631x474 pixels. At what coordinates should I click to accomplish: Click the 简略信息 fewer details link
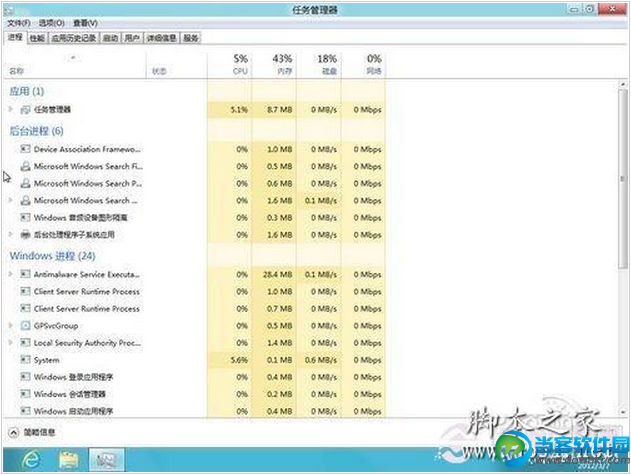coord(39,433)
